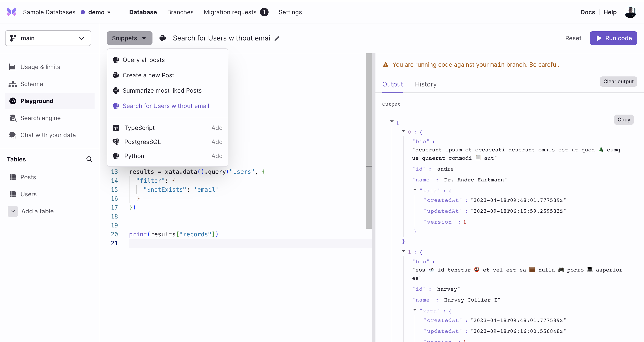Collapse the root output array triangle
Image resolution: width=644 pixels, height=342 pixels.
tap(392, 121)
